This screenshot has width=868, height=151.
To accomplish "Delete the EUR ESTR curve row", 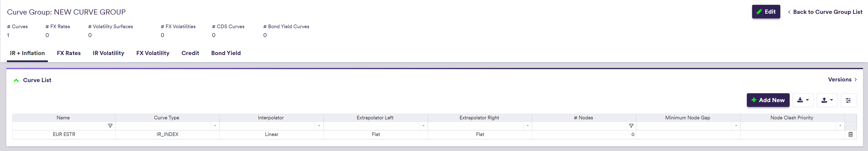I will (x=850, y=134).
